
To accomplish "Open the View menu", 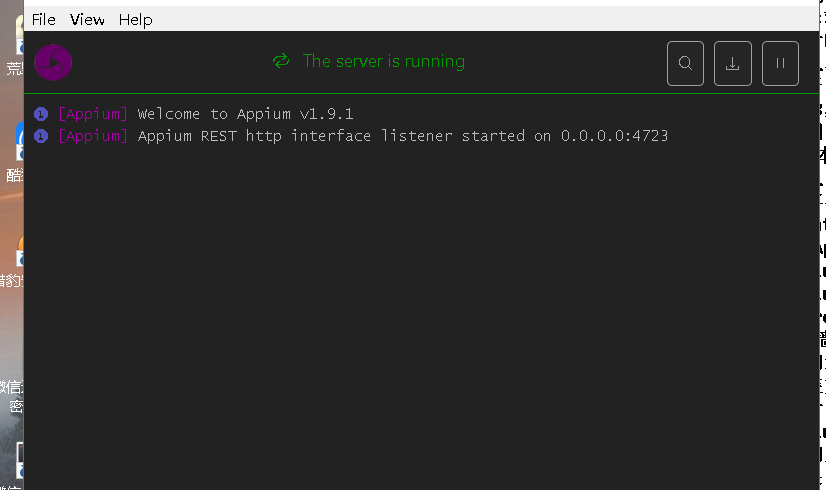I will (87, 19).
